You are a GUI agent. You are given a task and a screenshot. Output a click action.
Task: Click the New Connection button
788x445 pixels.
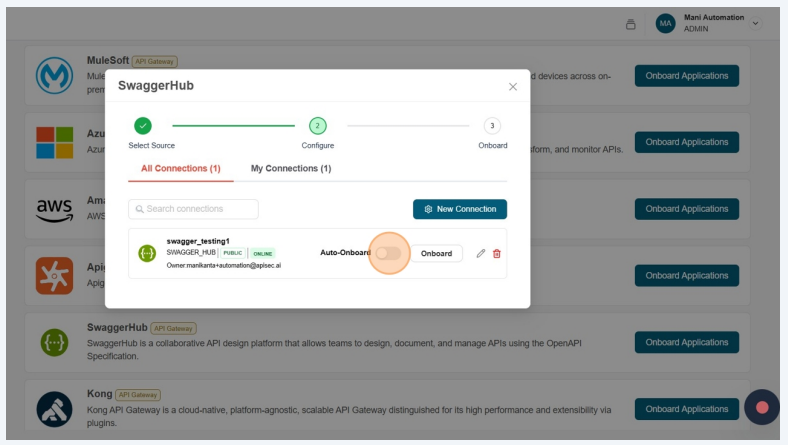click(459, 209)
